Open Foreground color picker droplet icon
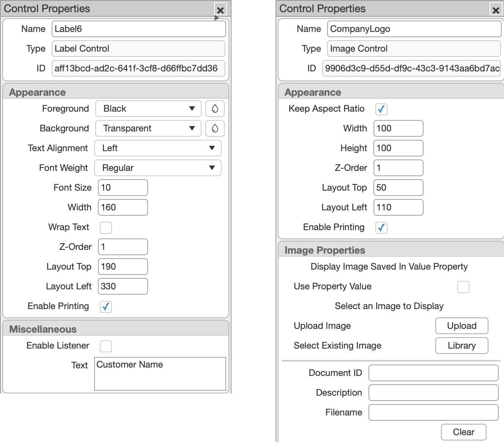This screenshot has height=442, width=504. click(x=215, y=109)
